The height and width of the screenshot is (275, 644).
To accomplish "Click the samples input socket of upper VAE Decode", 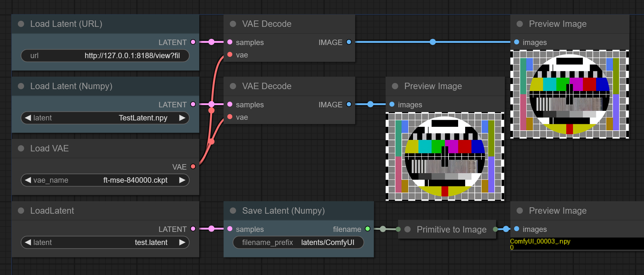I will tap(230, 42).
